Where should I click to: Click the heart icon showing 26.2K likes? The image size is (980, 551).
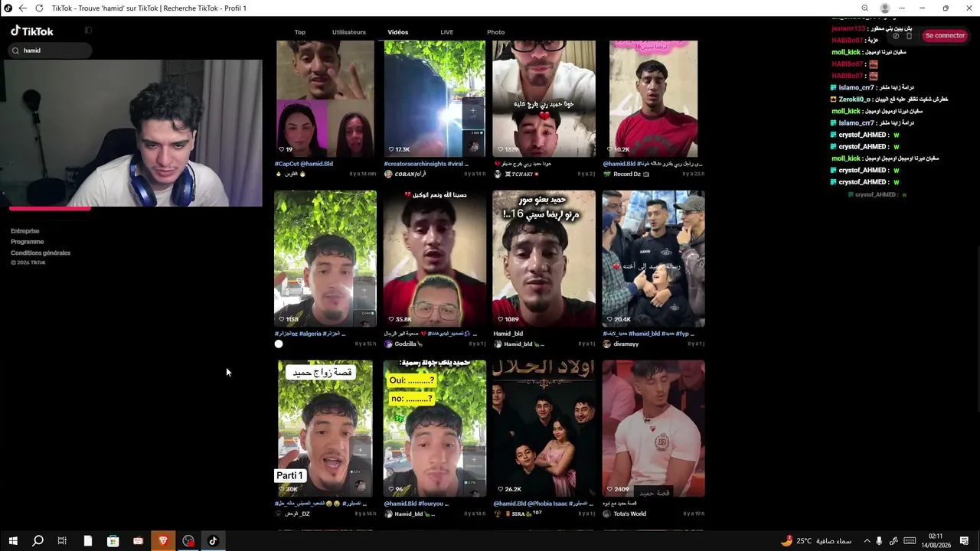click(501, 489)
